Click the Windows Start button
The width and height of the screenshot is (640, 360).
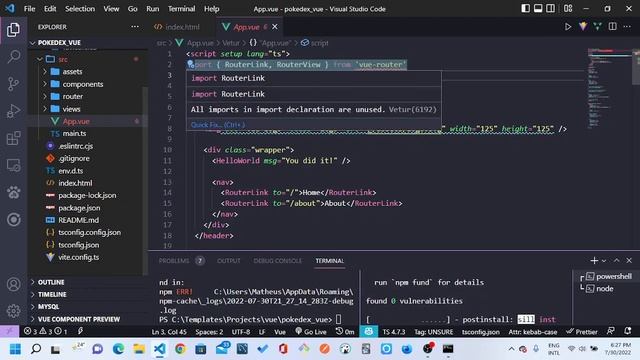[x=15, y=349]
